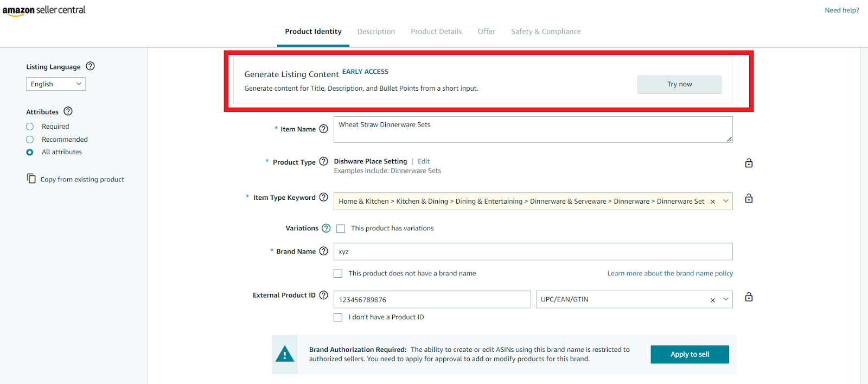This screenshot has width=868, height=384.
Task: Click the Try now button
Action: (679, 84)
